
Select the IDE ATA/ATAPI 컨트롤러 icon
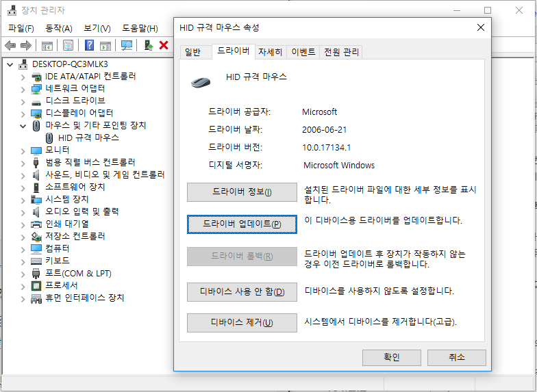click(36, 77)
